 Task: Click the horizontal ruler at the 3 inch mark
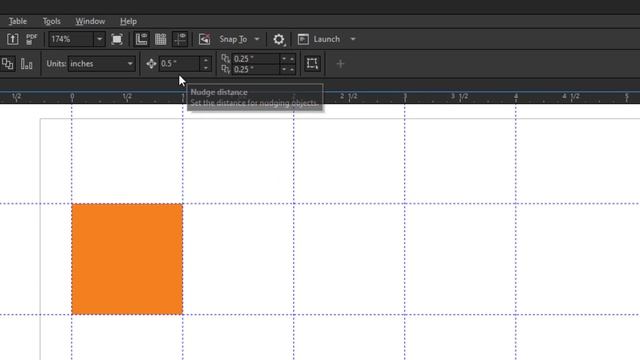405,97
